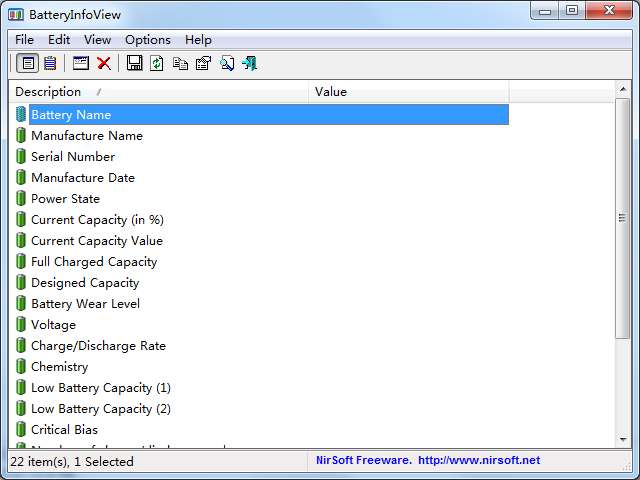Click the red X delete icon

pos(104,63)
